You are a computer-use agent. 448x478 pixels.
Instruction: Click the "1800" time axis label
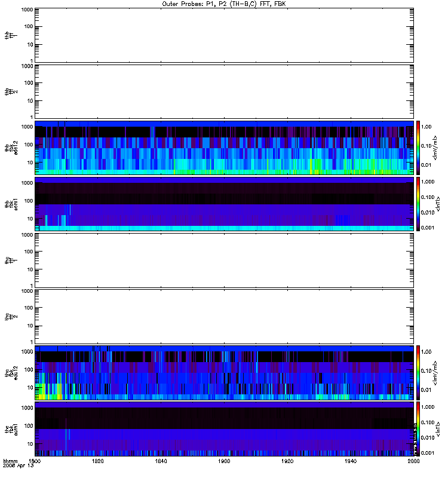(35, 461)
